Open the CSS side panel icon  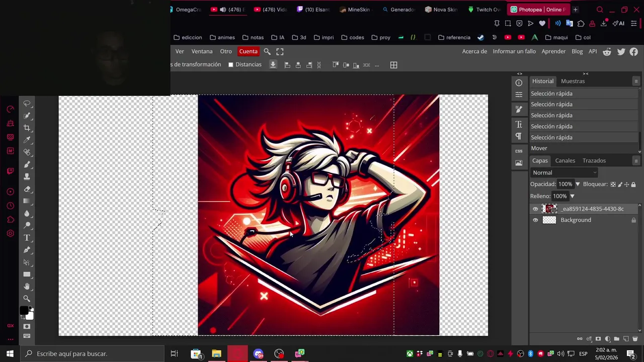click(519, 151)
